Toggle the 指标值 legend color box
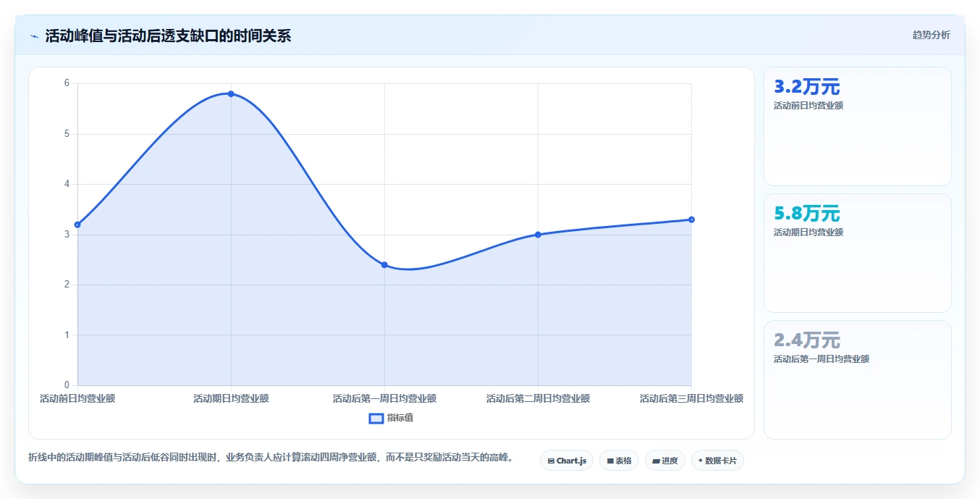The image size is (980, 499). [x=376, y=418]
